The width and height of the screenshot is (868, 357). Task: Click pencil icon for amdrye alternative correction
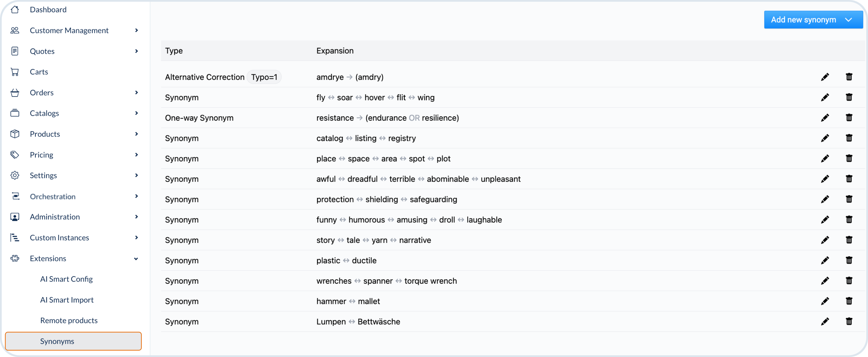click(824, 77)
